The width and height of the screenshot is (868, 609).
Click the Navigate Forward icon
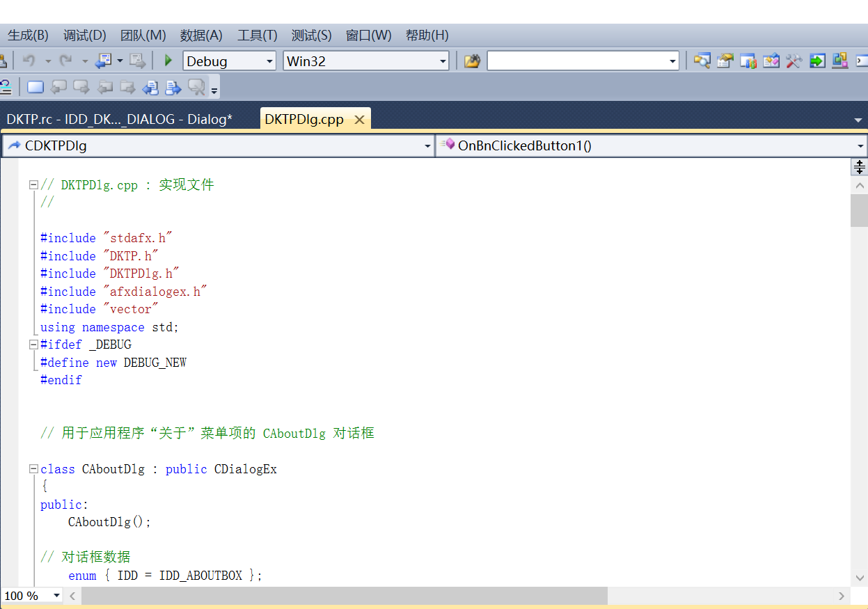pyautogui.click(x=138, y=61)
